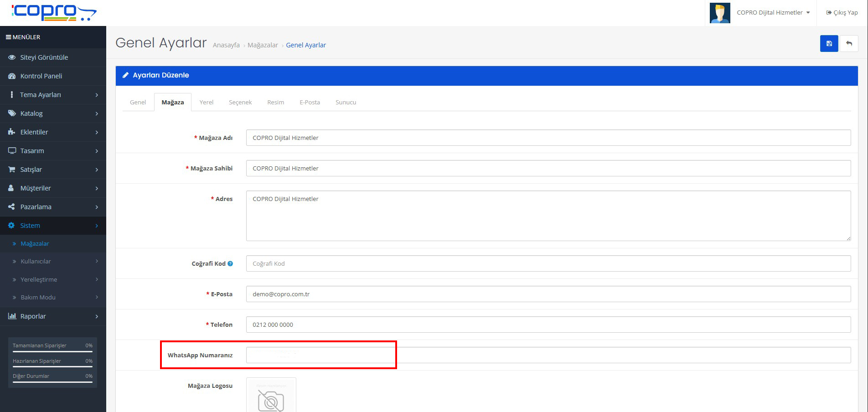
Task: Click the Çıkış Yap logout link
Action: 842,13
